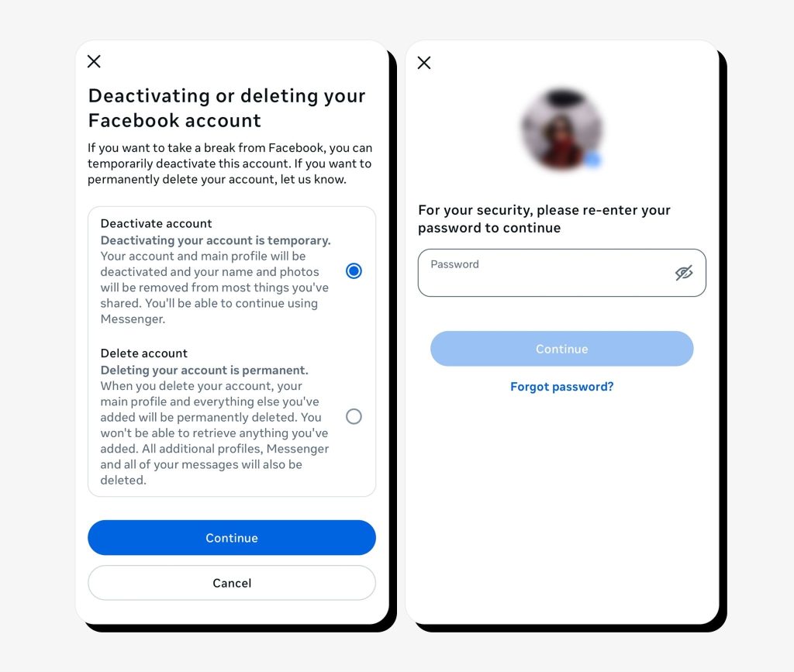This screenshot has width=794, height=672.
Task: Click the blue Continue button under account options
Action: [231, 537]
